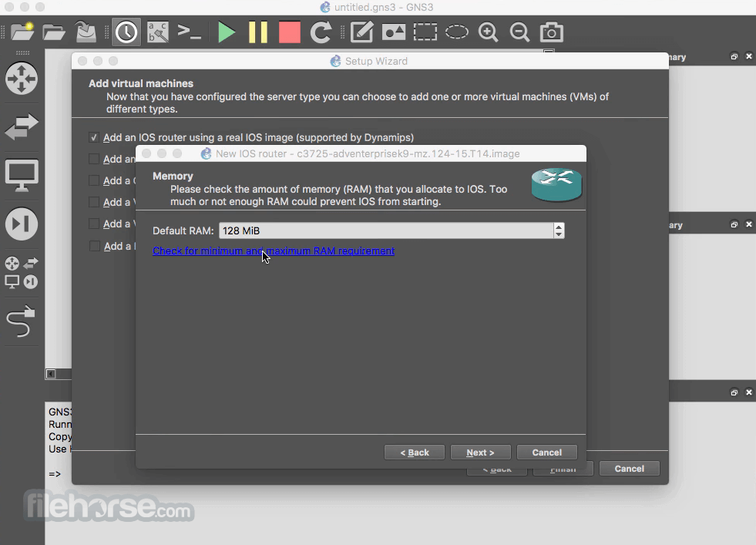
Task: Suspend all devices with yellow pause icon
Action: click(x=258, y=32)
